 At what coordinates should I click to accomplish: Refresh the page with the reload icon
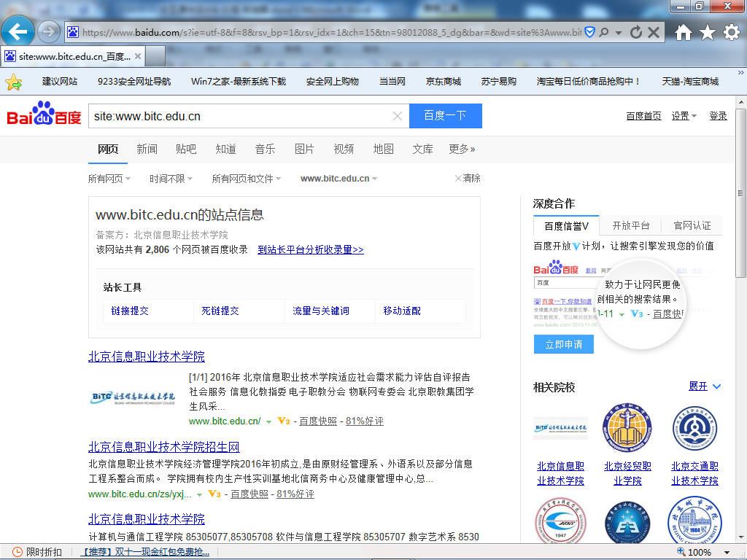point(636,32)
